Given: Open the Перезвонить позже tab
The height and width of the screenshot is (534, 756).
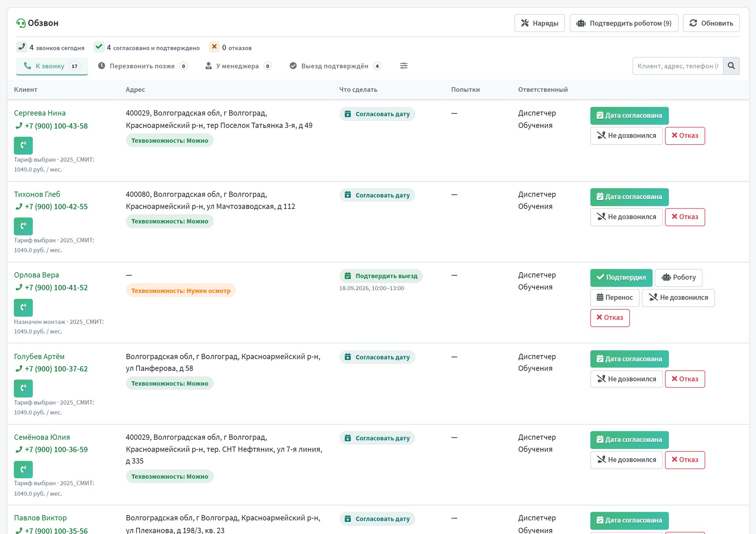Looking at the screenshot, I should tap(142, 66).
